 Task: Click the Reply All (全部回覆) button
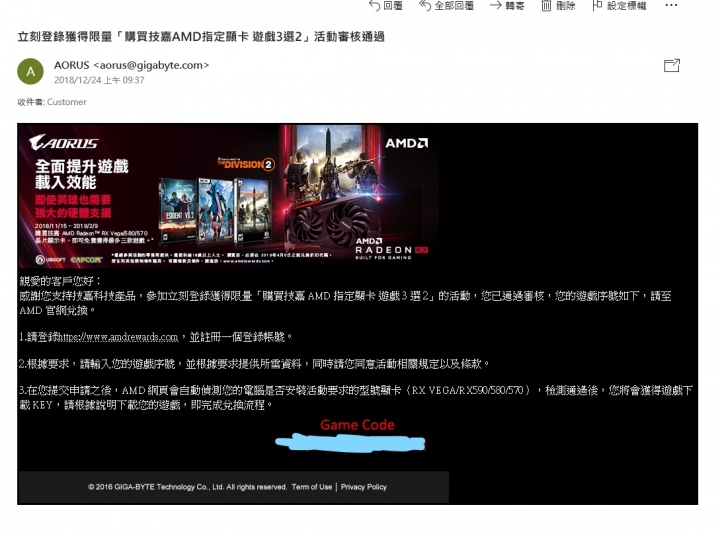(446, 6)
